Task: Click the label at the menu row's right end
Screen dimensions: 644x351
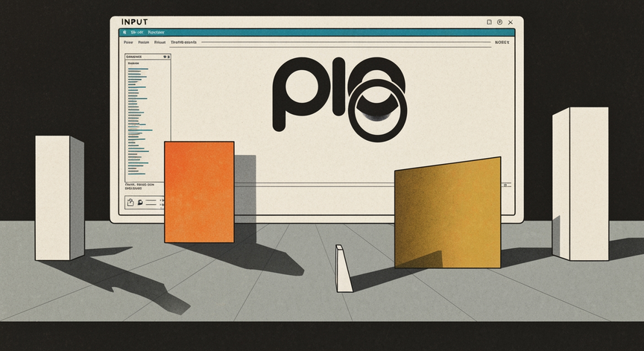Action: (502, 42)
